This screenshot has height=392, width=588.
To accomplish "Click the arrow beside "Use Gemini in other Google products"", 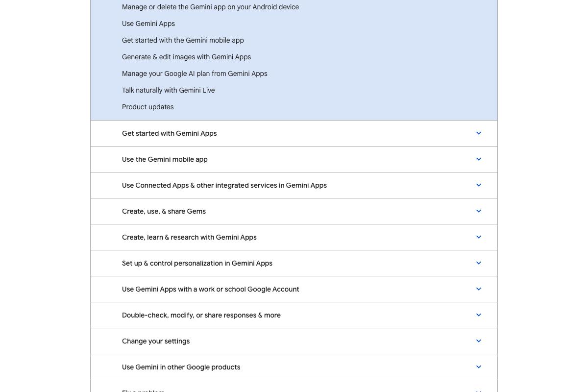I will coord(479,367).
